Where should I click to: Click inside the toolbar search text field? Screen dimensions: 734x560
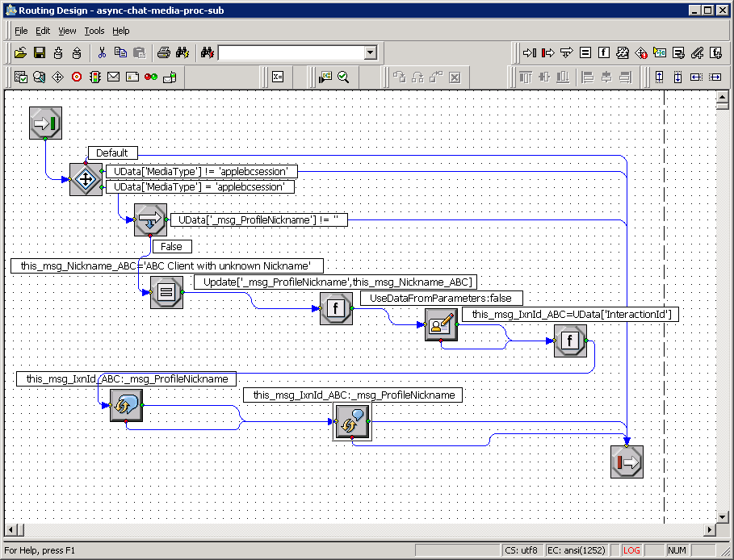[x=289, y=53]
